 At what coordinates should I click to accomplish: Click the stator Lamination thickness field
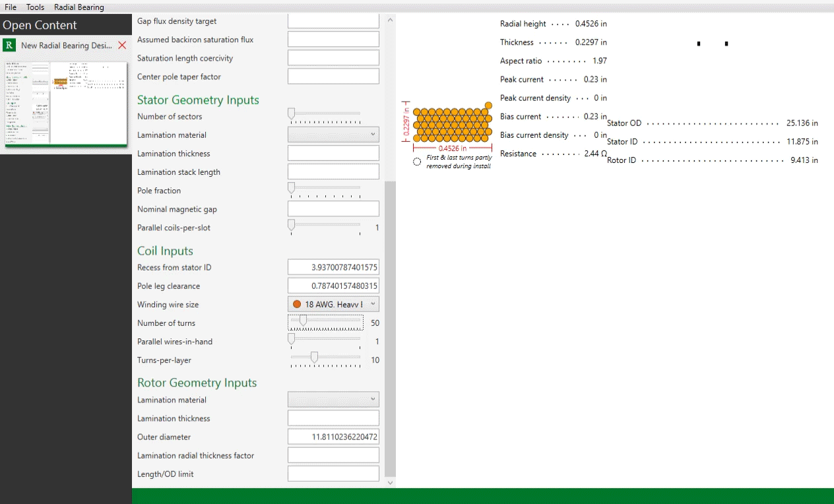pyautogui.click(x=333, y=153)
